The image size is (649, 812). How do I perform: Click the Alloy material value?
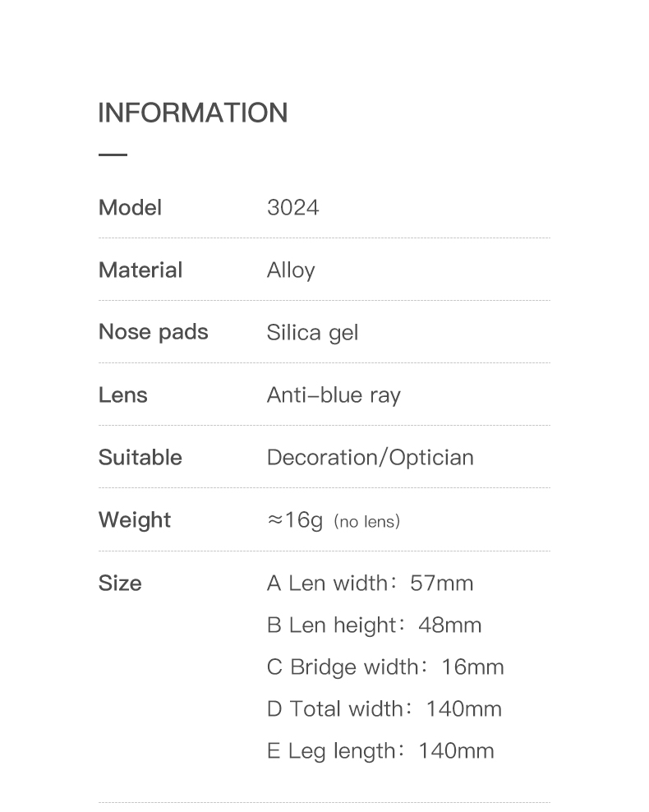tap(291, 271)
